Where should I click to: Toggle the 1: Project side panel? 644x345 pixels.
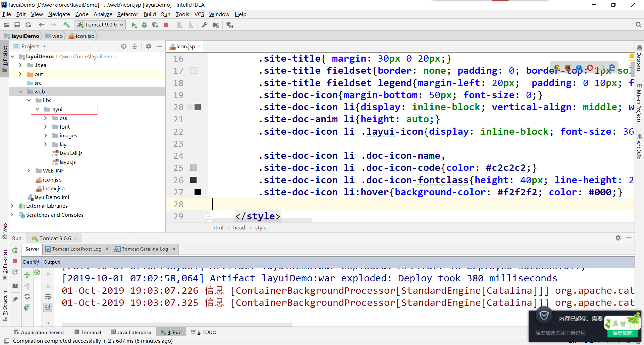(x=5, y=59)
